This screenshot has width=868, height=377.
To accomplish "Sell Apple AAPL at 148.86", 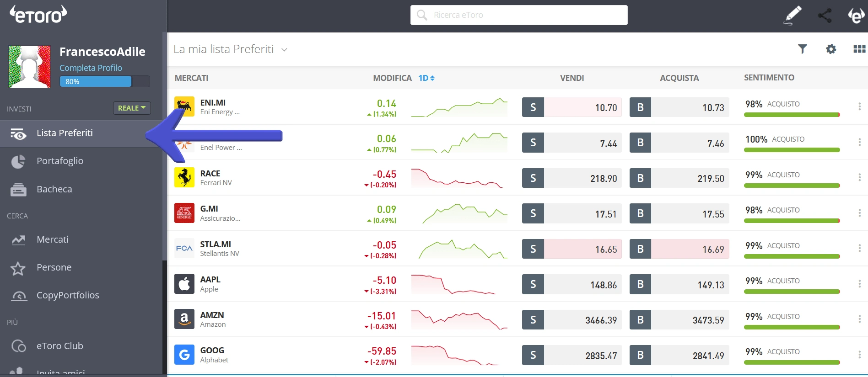I will pos(571,285).
